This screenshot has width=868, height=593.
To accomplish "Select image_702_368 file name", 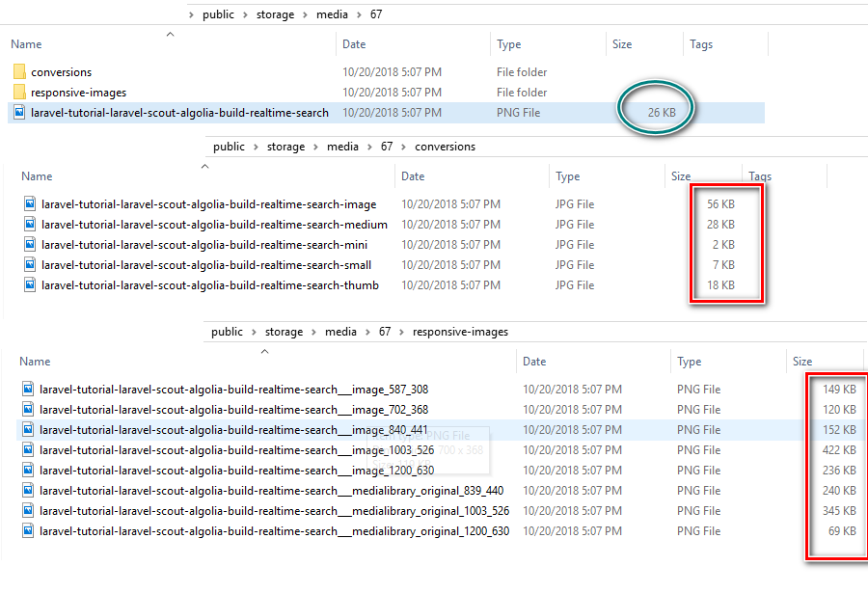I will [233, 410].
